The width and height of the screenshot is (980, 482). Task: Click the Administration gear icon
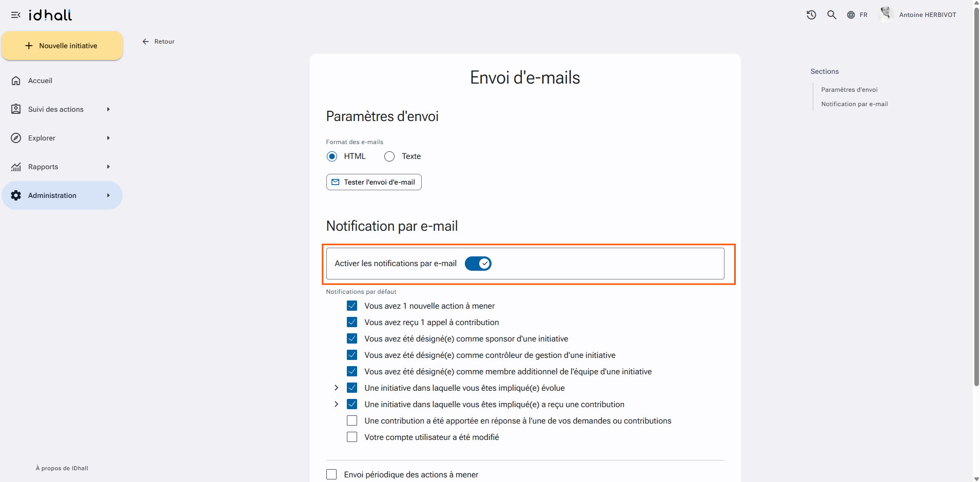point(16,195)
